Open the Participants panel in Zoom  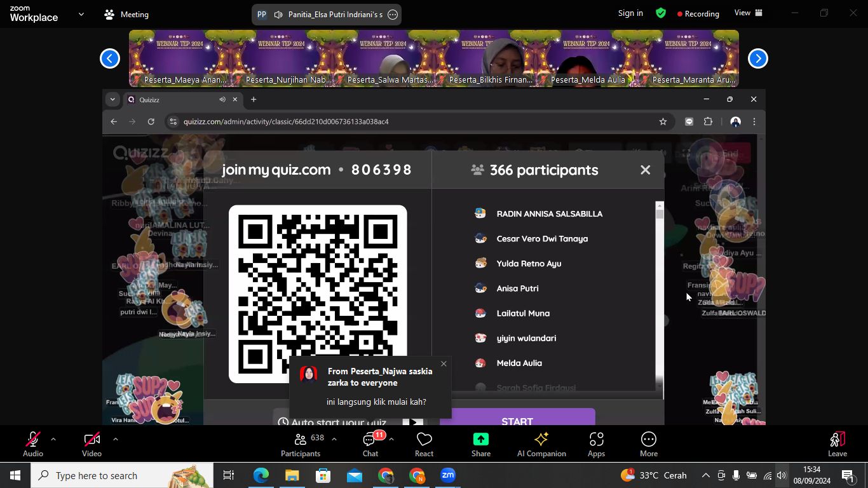tap(301, 444)
